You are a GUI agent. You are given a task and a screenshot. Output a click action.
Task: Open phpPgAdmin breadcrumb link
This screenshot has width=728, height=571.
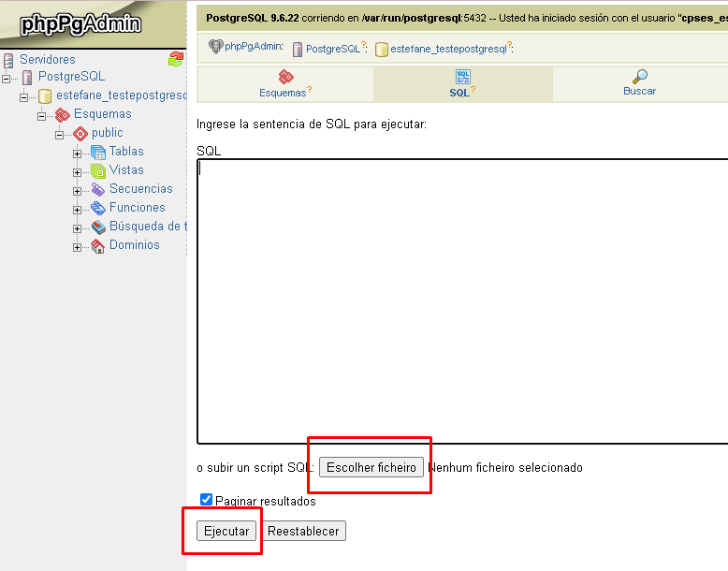[x=254, y=46]
